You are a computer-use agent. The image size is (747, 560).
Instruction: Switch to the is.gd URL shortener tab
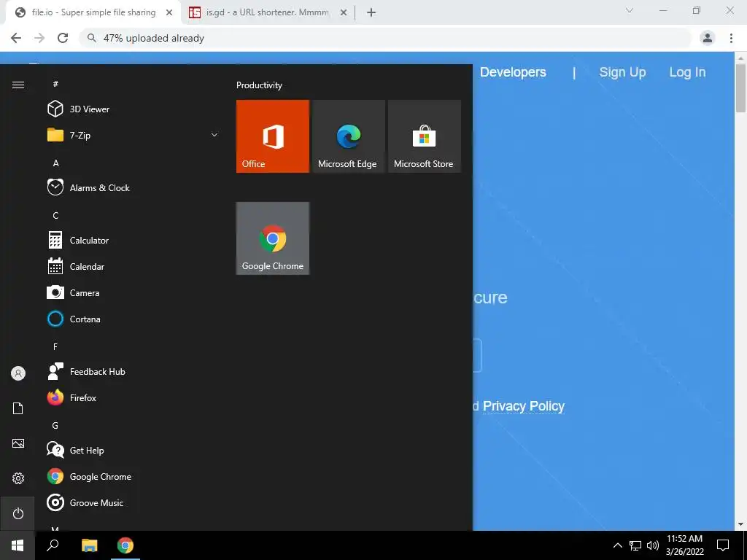(x=268, y=13)
